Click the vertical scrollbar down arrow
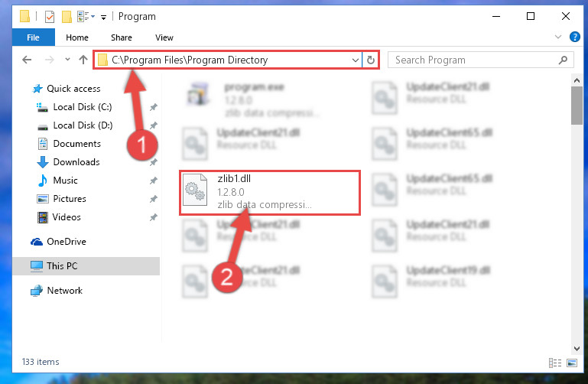 point(577,349)
